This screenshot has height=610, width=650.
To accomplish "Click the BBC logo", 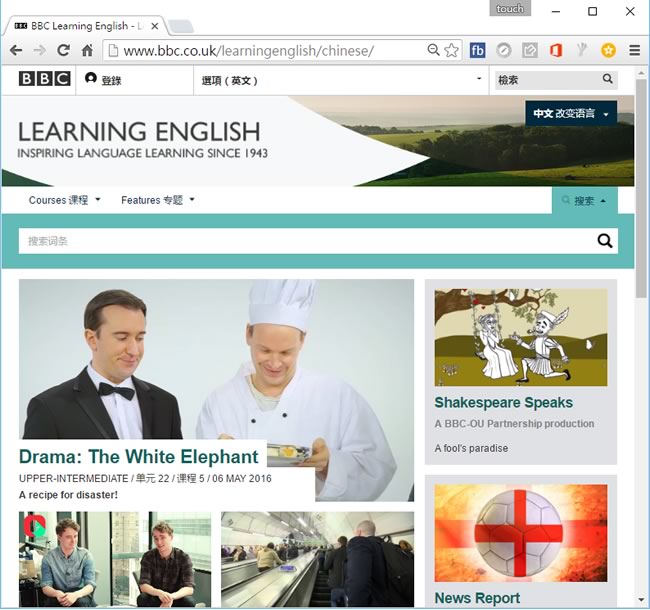I will 45,79.
